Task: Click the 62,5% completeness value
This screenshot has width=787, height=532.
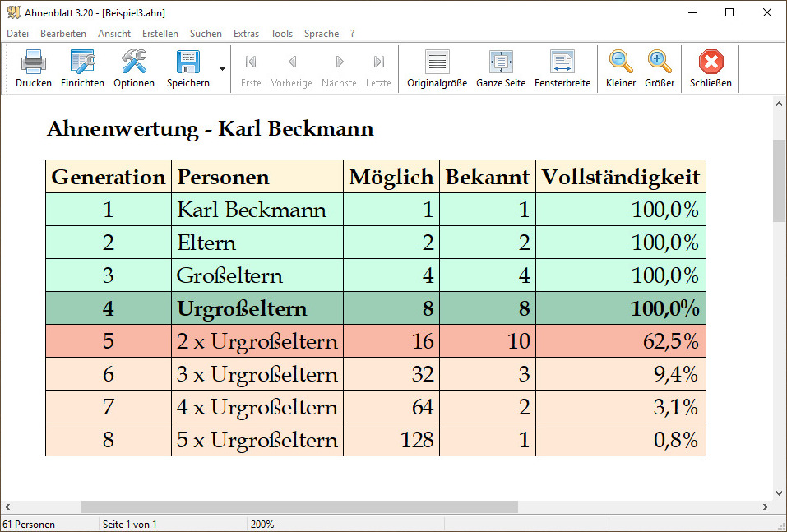Action: tap(670, 341)
